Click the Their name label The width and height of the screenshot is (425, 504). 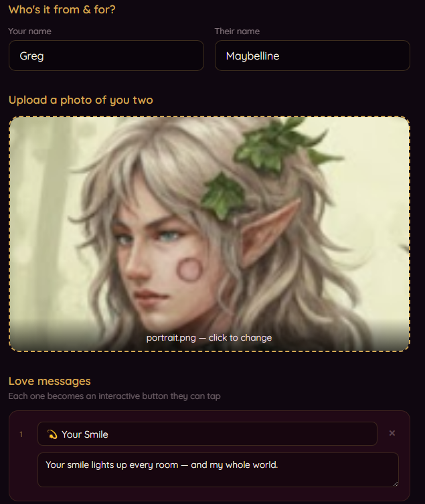[x=237, y=31]
